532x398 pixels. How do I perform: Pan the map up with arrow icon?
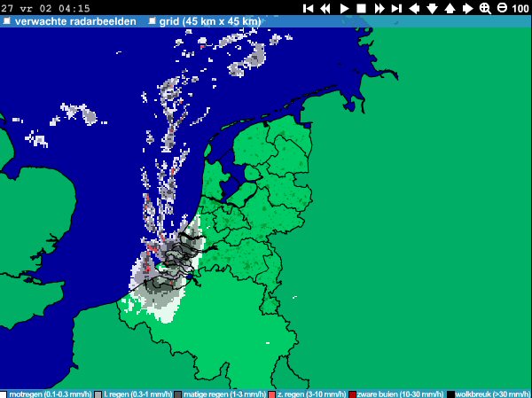coord(450,8)
